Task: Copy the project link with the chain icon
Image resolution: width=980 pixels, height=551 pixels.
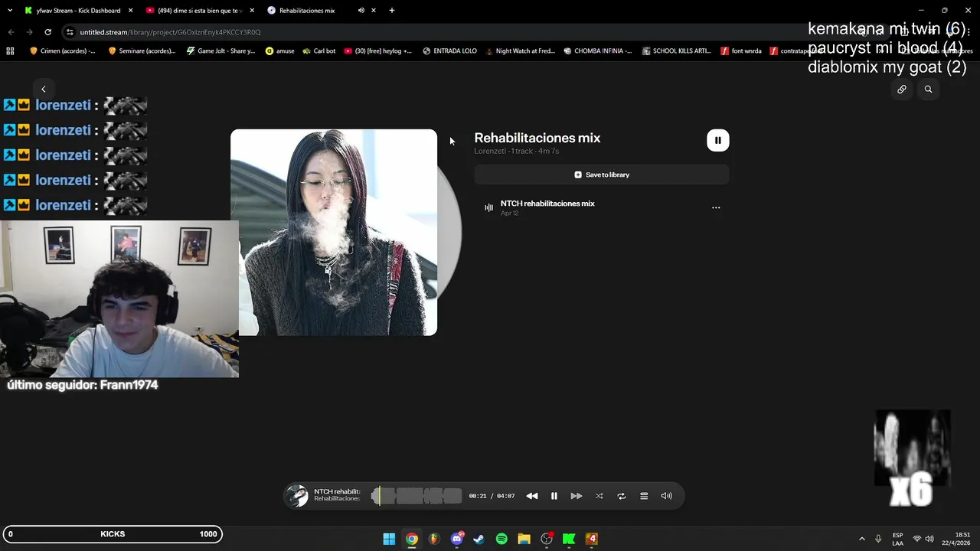Action: [902, 90]
